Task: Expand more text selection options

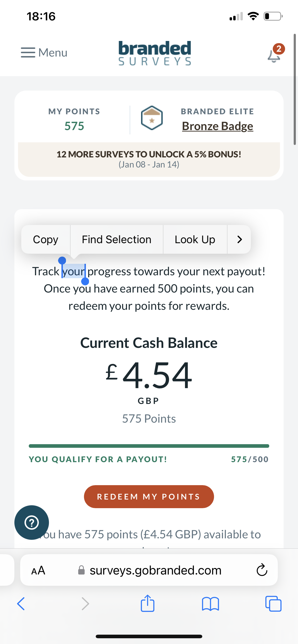Action: pyautogui.click(x=239, y=240)
